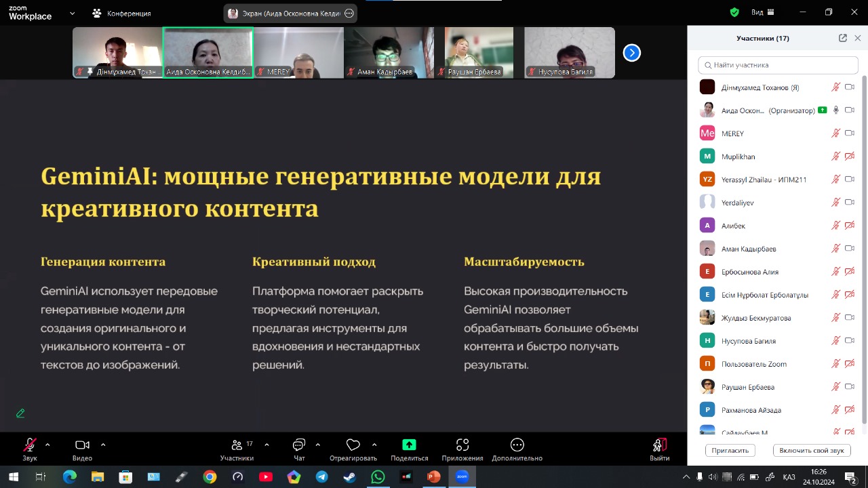Image resolution: width=868 pixels, height=488 pixels.
Task: Click the annotation pencil icon on slide
Action: point(20,413)
